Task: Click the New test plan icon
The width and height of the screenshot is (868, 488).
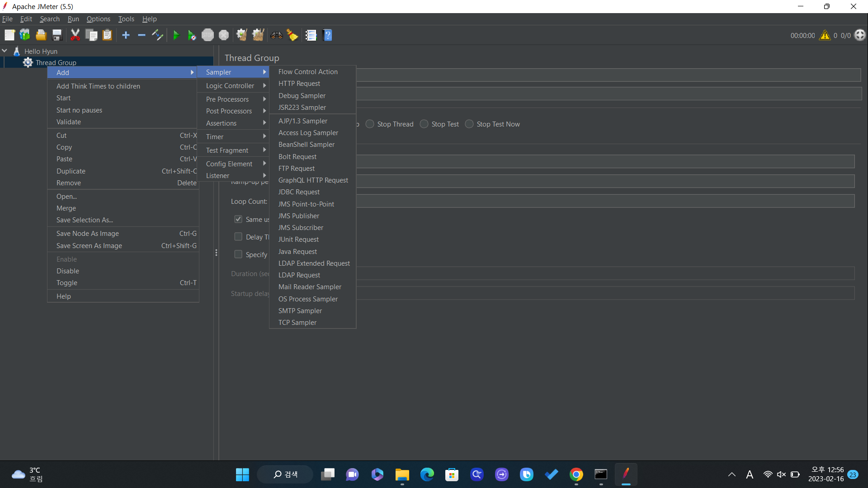Action: pyautogui.click(x=9, y=35)
